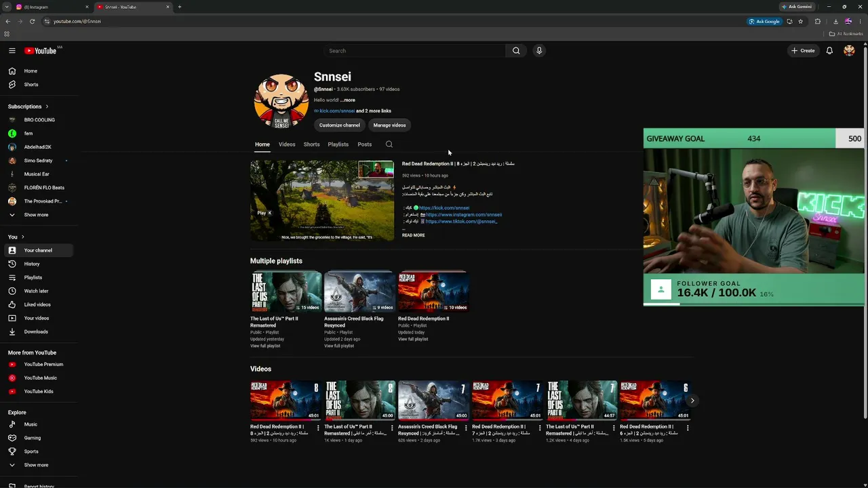Viewport: 868px width, 488px height.
Task: Browse Sports under Explore
Action: 38,451
